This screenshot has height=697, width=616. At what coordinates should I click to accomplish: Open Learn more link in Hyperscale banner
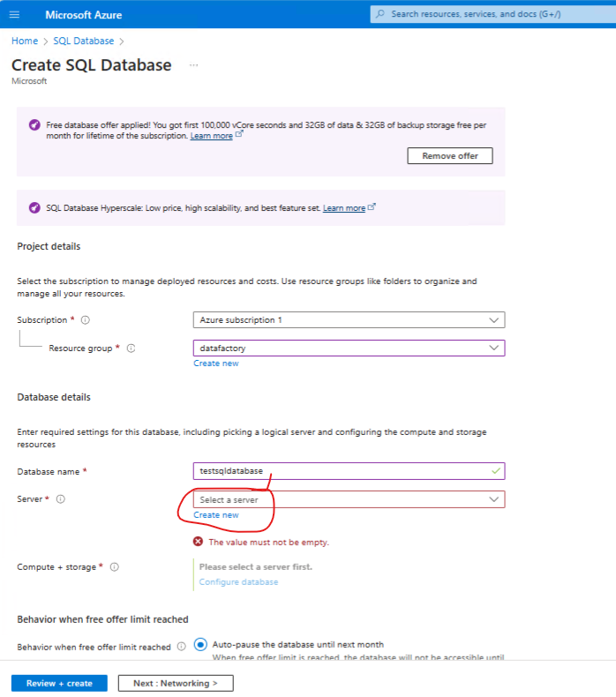(344, 208)
